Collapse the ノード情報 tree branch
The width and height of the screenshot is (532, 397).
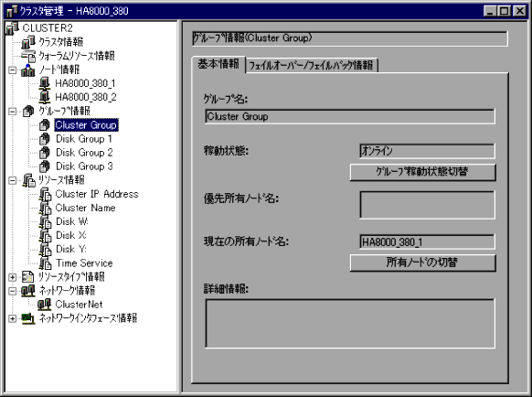pyautogui.click(x=12, y=70)
